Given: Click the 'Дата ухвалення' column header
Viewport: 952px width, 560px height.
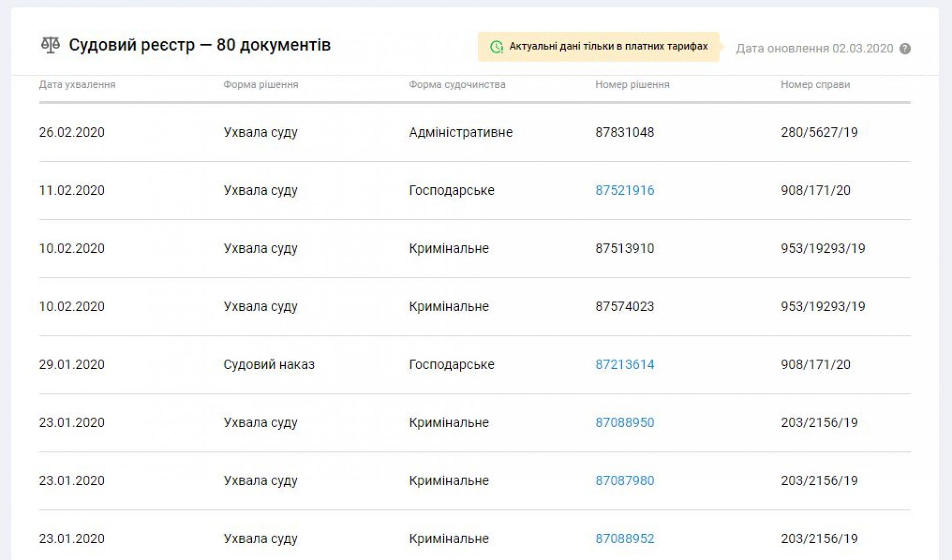Looking at the screenshot, I should coord(77,85).
